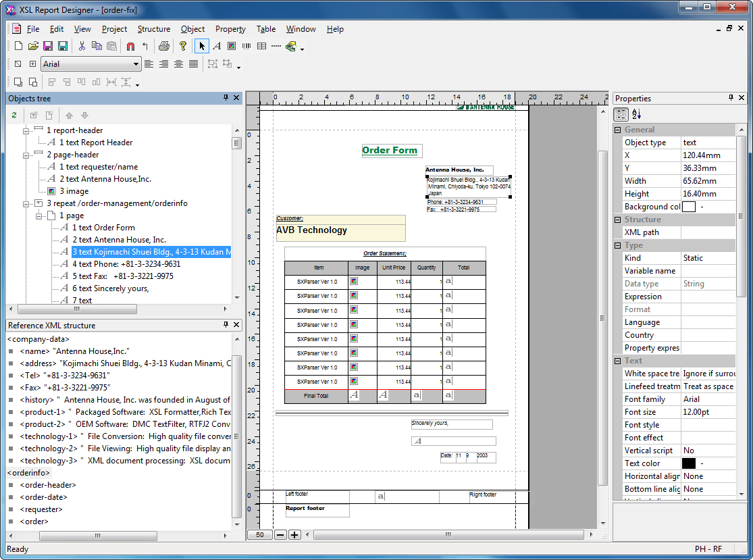The image size is (753, 560).
Task: Align text right in formatting toolbar
Action: tap(163, 64)
